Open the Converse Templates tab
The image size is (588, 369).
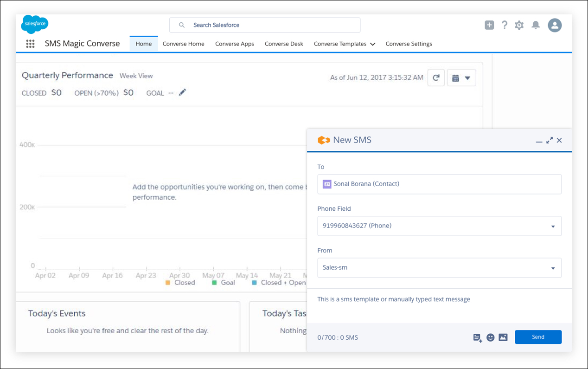[340, 44]
